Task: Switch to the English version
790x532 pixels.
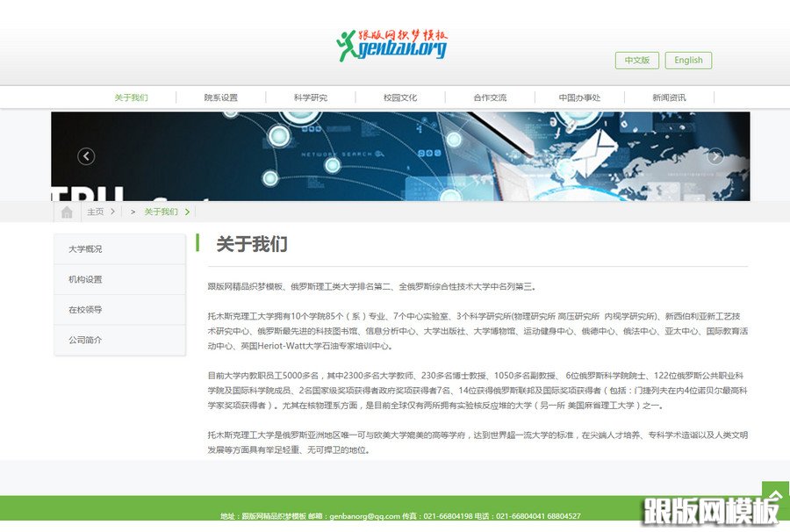Action: click(x=688, y=60)
